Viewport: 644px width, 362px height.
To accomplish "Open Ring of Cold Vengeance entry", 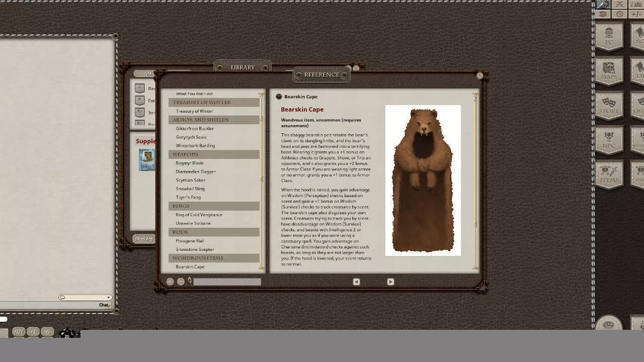I will [x=199, y=215].
